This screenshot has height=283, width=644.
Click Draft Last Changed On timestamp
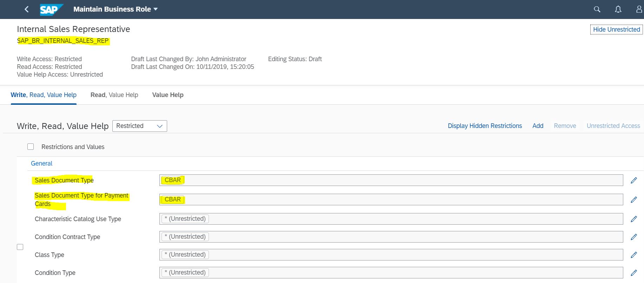tap(192, 67)
